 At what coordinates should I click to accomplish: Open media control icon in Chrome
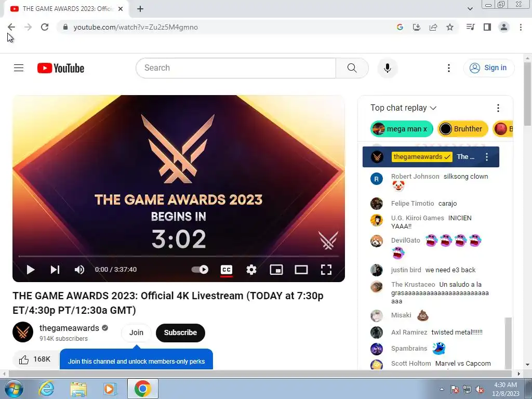pos(470,27)
